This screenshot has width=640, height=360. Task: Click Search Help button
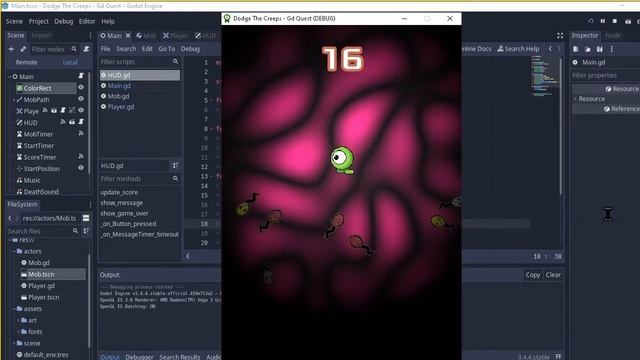tap(518, 49)
